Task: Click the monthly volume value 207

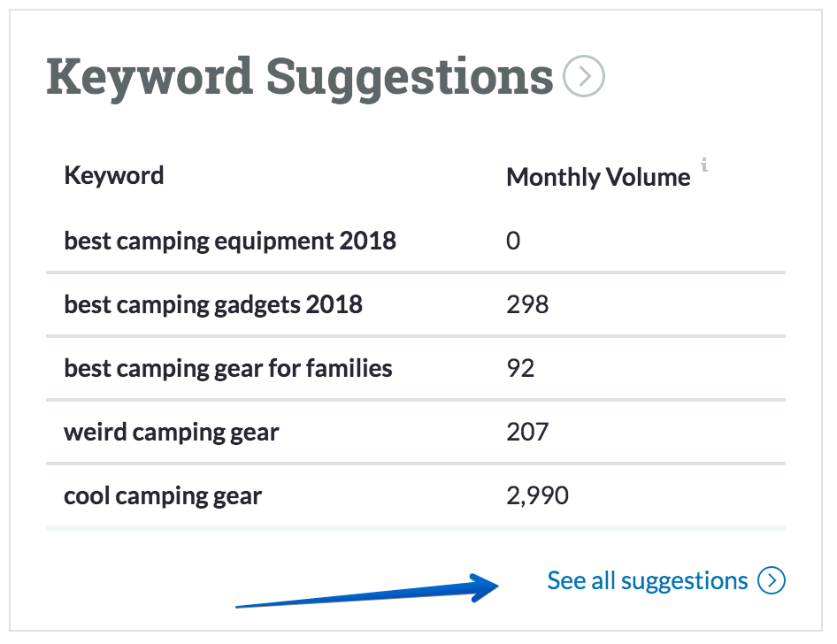Action: 527,433
